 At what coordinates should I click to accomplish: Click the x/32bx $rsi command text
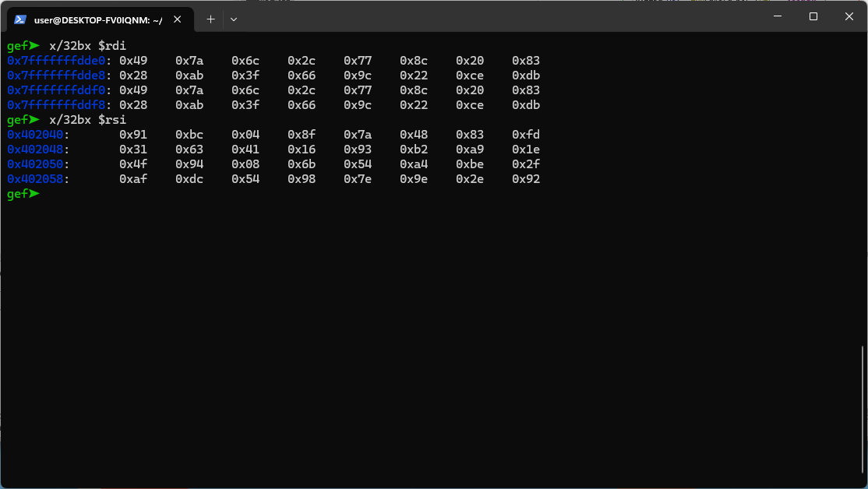87,120
